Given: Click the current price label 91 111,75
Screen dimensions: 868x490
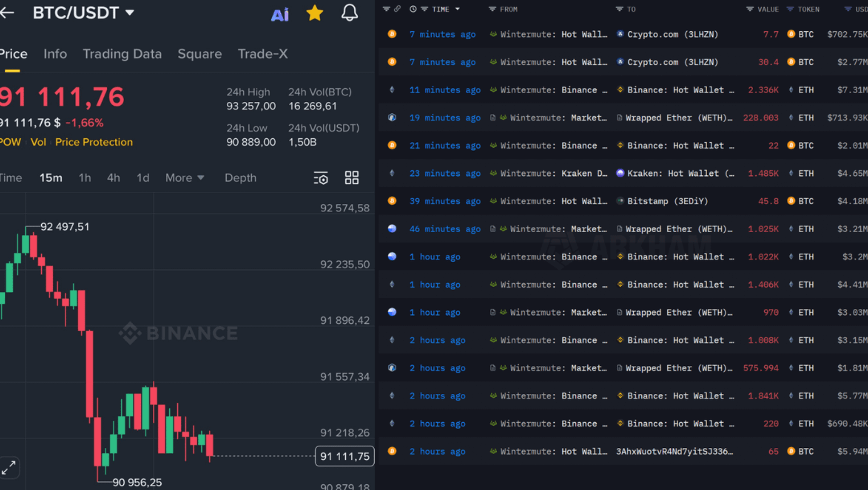Looking at the screenshot, I should pyautogui.click(x=345, y=456).
